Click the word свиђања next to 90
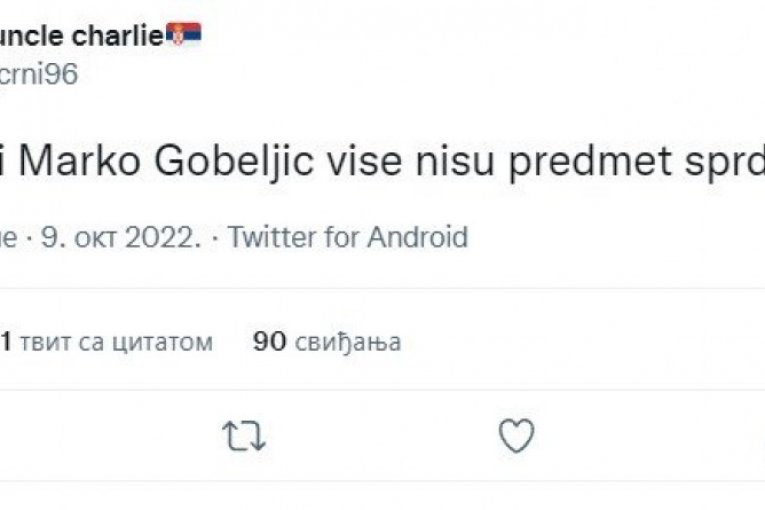This screenshot has width=765, height=510. click(348, 342)
